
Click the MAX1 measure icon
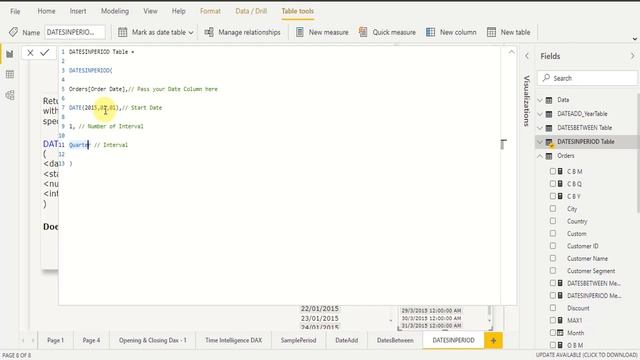click(x=560, y=320)
